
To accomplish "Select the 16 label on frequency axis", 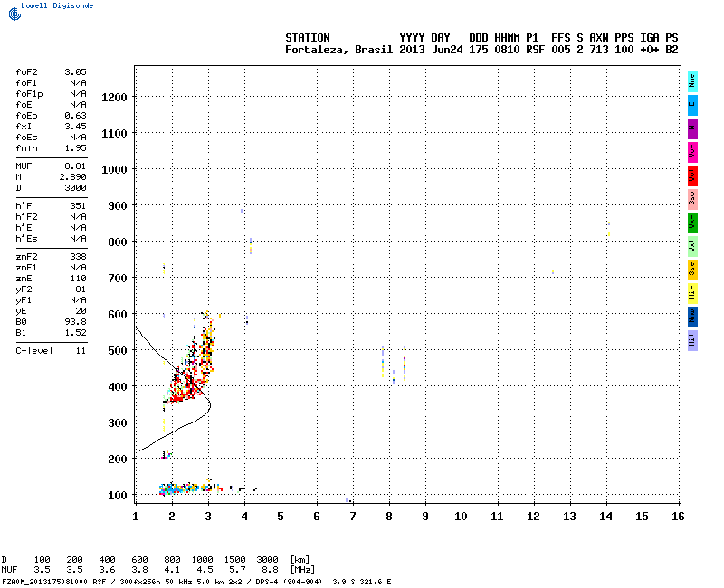I will [677, 517].
